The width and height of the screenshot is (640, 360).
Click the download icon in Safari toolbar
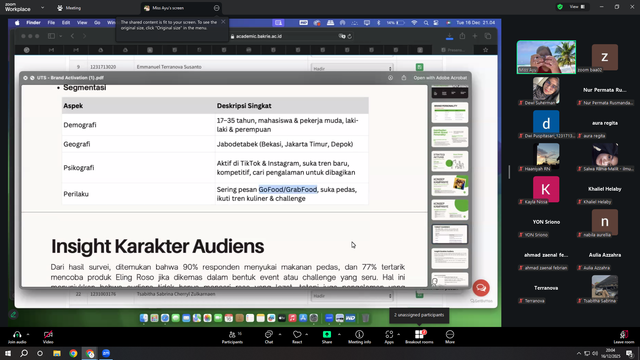tap(449, 36)
